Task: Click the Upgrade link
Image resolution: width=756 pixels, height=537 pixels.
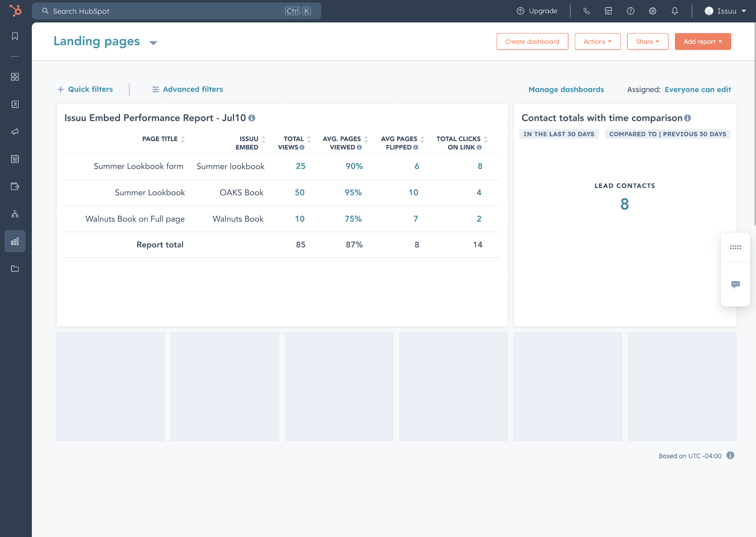Action: click(543, 11)
